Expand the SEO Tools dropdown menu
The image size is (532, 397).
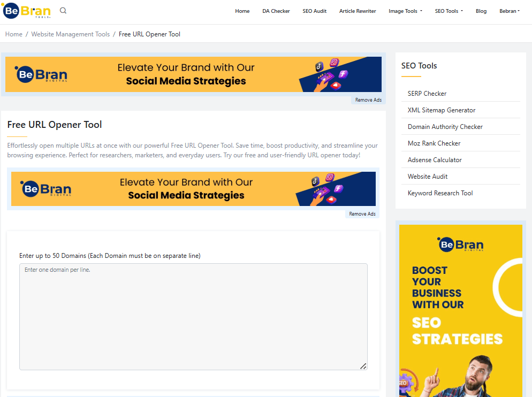[449, 11]
